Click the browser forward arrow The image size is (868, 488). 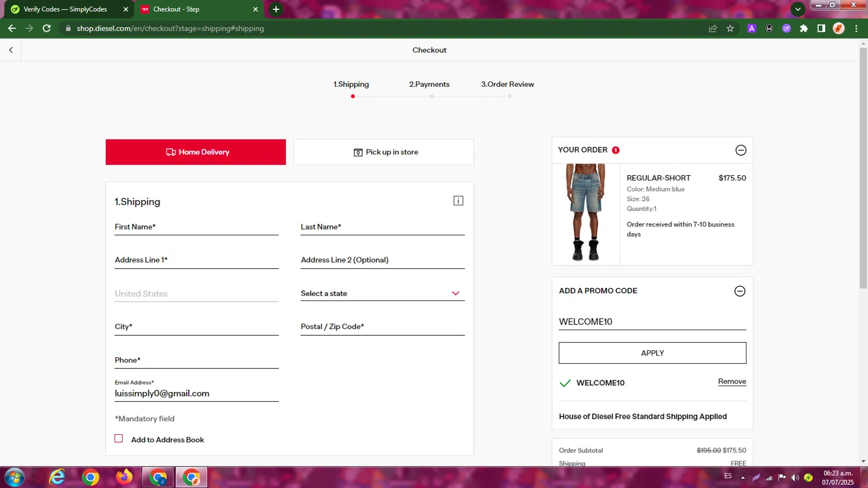[29, 28]
